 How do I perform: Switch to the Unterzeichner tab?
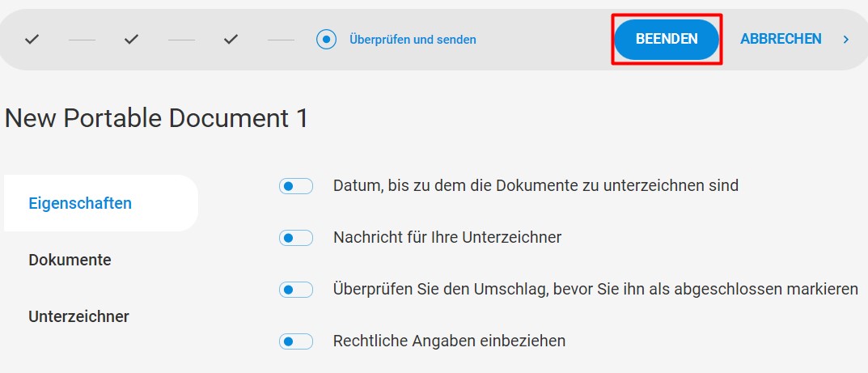pos(78,316)
